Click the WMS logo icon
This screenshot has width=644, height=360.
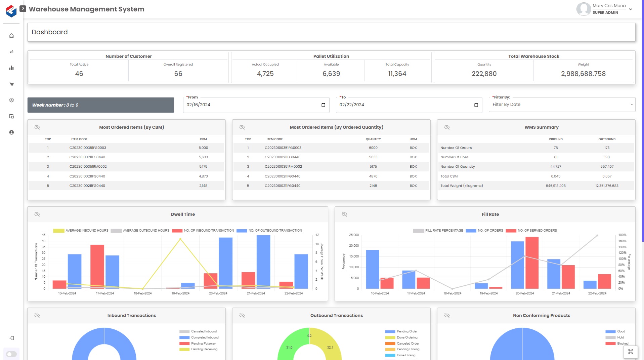tap(11, 11)
